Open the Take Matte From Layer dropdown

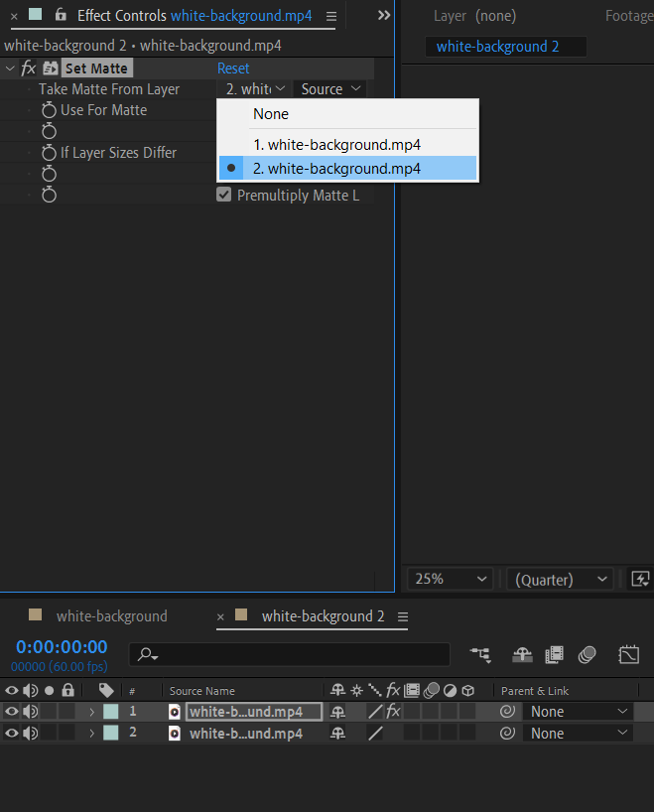tap(255, 89)
